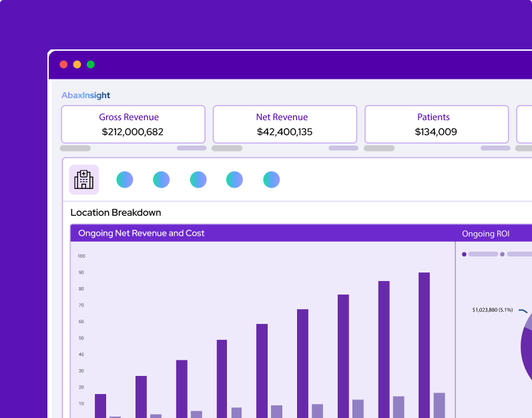Click the macOS red close dot

coord(63,65)
